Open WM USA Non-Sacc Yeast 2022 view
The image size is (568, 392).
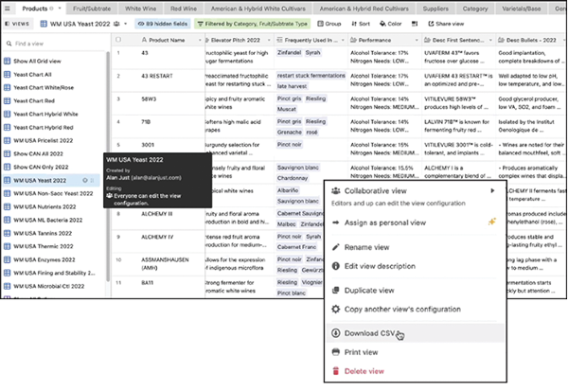54,193
